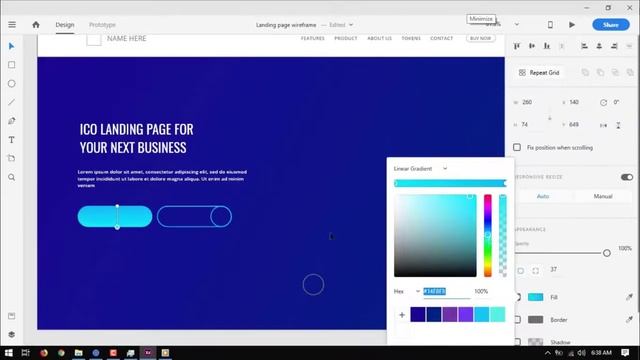The image size is (640, 360).
Task: Align selection to bottom edge
Action: [x=547, y=46]
